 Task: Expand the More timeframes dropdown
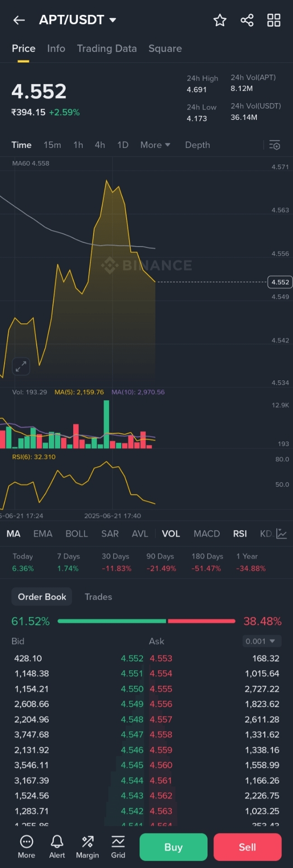pyautogui.click(x=155, y=145)
